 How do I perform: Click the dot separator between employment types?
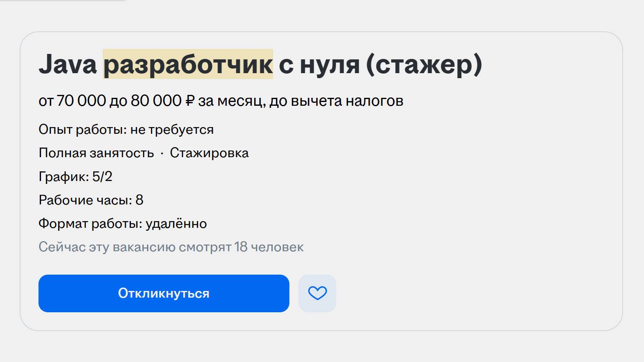tap(162, 153)
